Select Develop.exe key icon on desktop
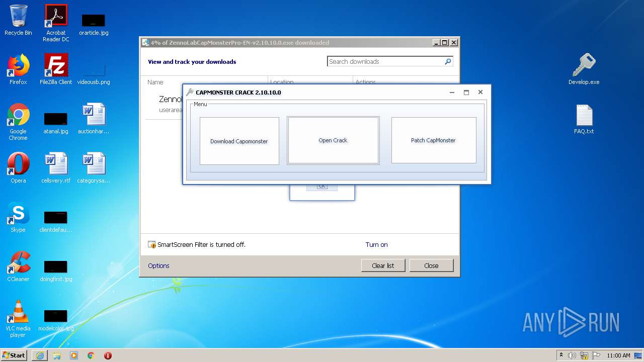 (584, 69)
